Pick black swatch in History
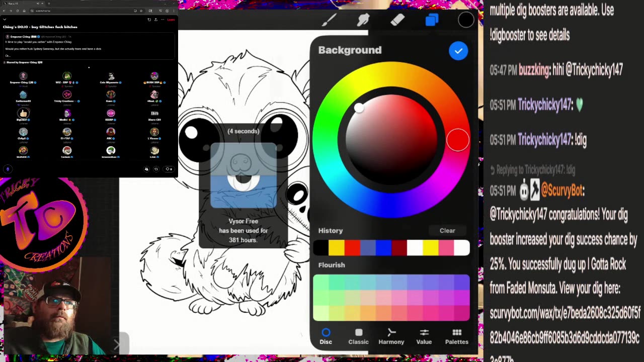This screenshot has width=644, height=362. [x=320, y=248]
